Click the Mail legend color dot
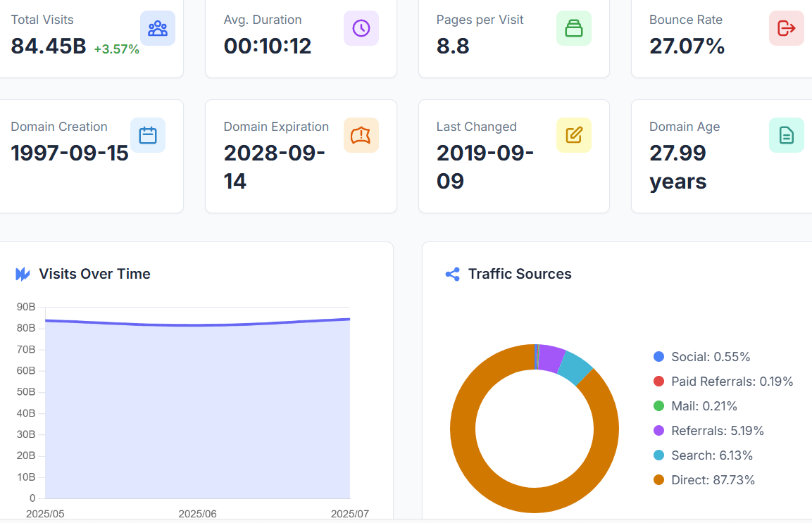Image resolution: width=812 pixels, height=523 pixels. [659, 406]
